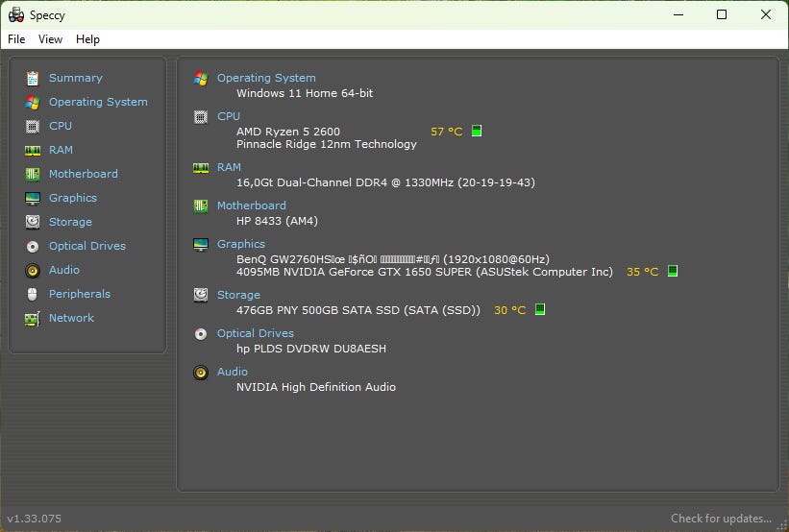789x532 pixels.
Task: Click CPU heading link in summary pane
Action: [x=229, y=116]
